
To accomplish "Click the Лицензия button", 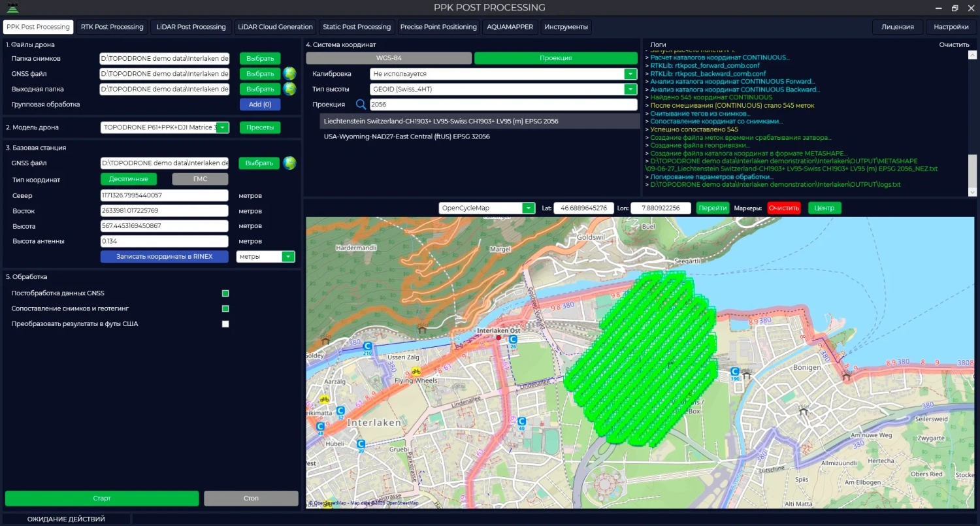I will coord(898,27).
